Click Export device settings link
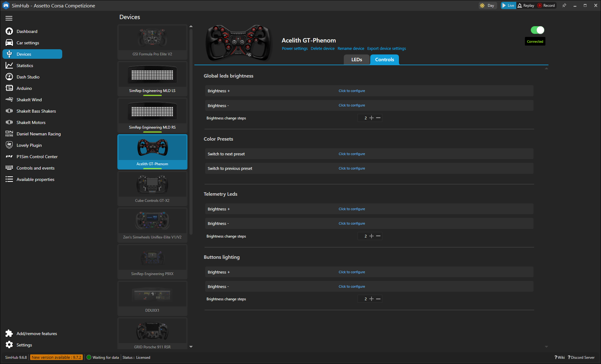This screenshot has height=364, width=601. [x=386, y=49]
